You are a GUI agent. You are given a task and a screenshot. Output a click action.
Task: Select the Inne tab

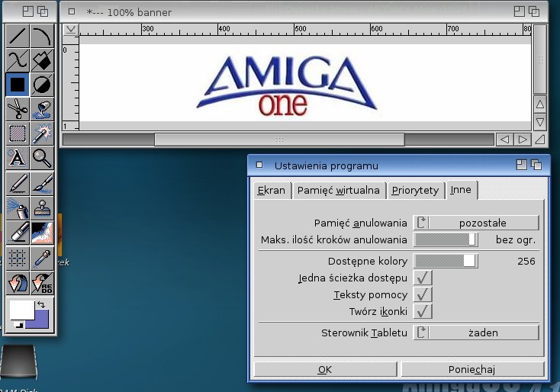(460, 190)
